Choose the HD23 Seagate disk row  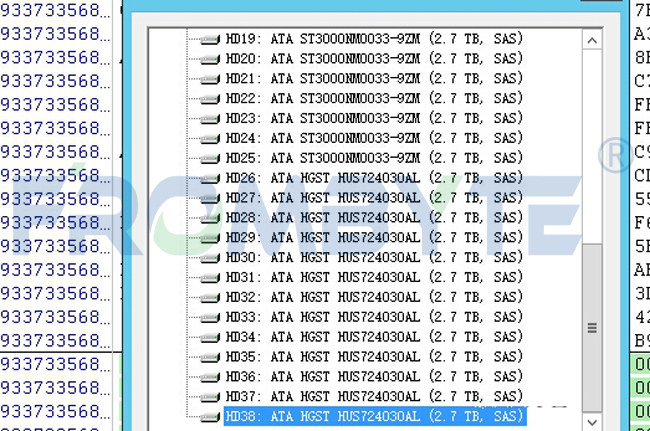point(375,119)
